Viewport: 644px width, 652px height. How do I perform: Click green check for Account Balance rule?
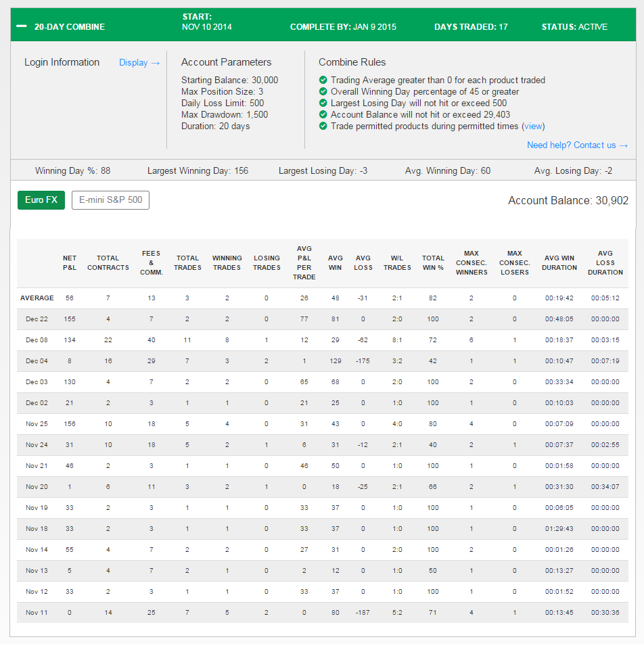[x=323, y=114]
